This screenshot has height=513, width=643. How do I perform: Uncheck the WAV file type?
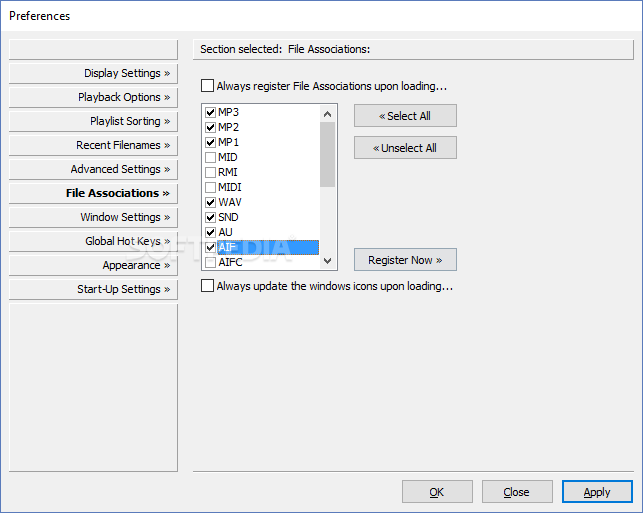pyautogui.click(x=210, y=202)
